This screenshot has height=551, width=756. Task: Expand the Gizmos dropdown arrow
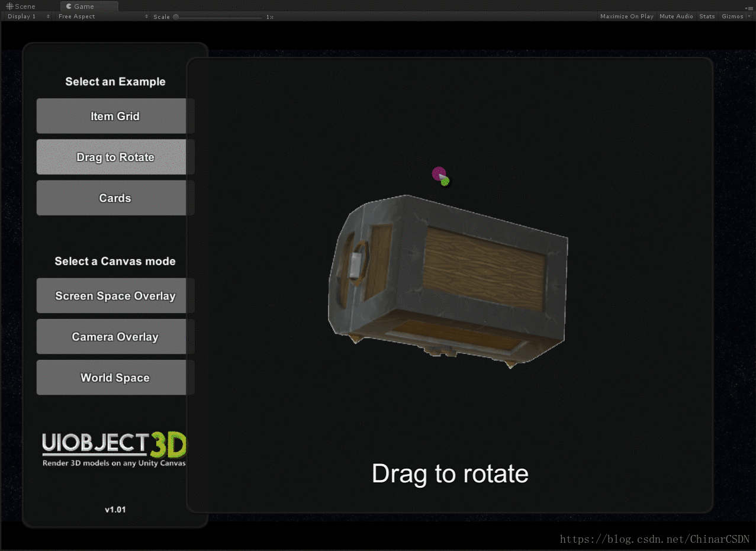(749, 17)
